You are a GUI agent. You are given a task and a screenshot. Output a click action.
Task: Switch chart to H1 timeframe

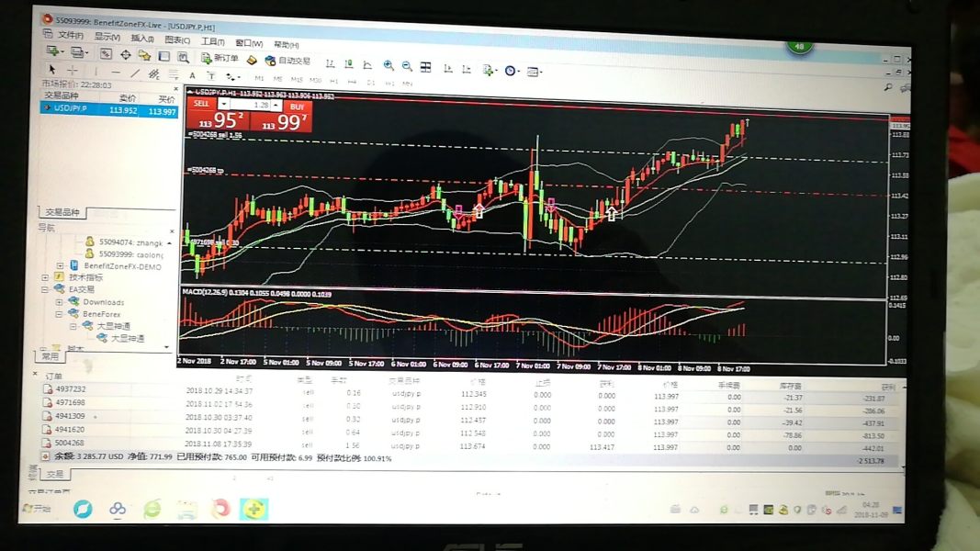coord(333,81)
